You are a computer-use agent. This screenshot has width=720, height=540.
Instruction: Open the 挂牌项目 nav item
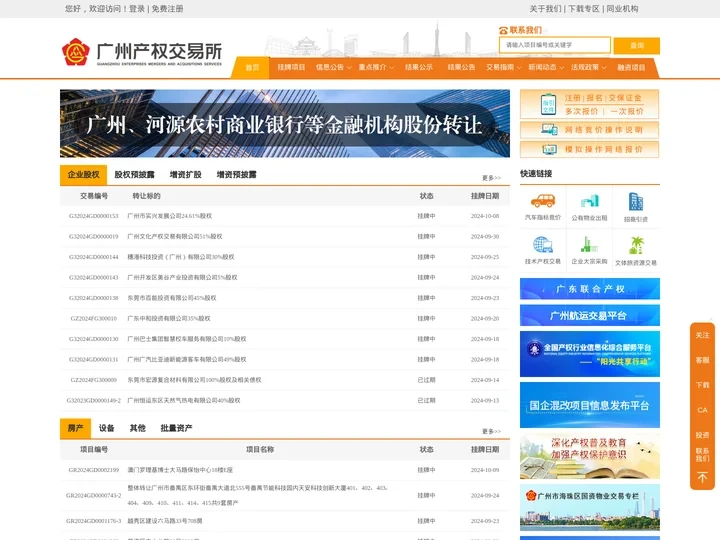tap(291, 68)
